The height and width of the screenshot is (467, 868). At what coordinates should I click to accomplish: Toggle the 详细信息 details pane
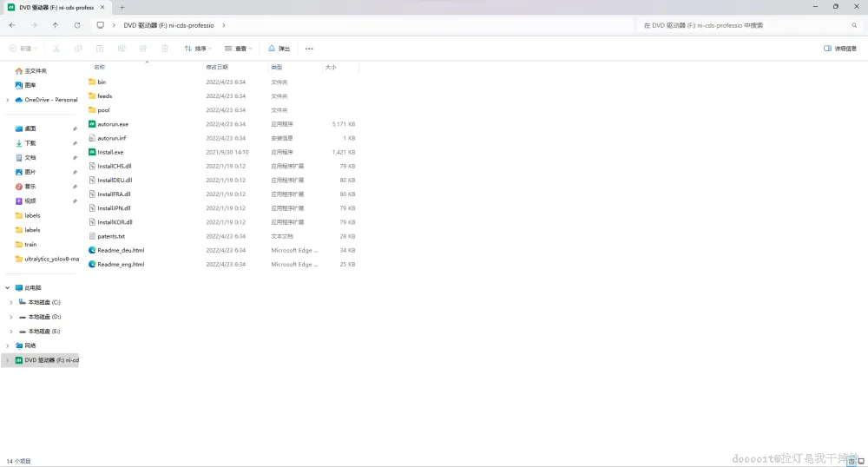coord(840,49)
